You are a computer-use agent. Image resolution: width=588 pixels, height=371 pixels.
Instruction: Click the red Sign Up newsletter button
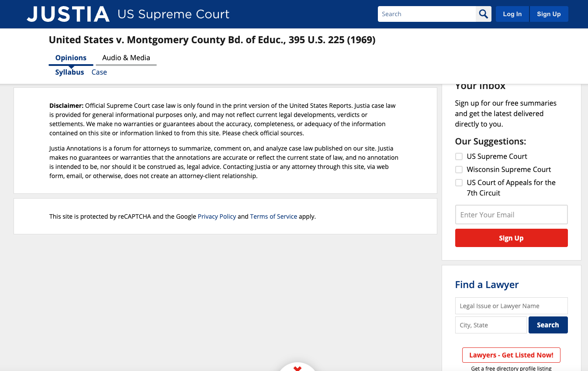pos(511,238)
